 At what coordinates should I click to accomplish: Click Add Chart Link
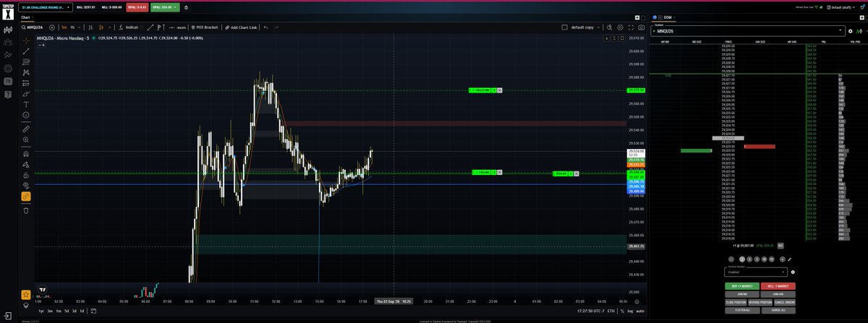pyautogui.click(x=241, y=27)
